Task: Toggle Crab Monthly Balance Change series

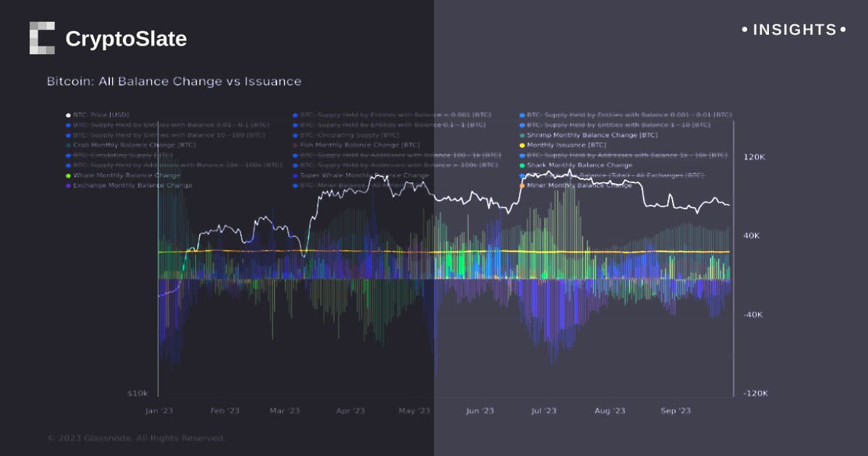Action: [134, 145]
